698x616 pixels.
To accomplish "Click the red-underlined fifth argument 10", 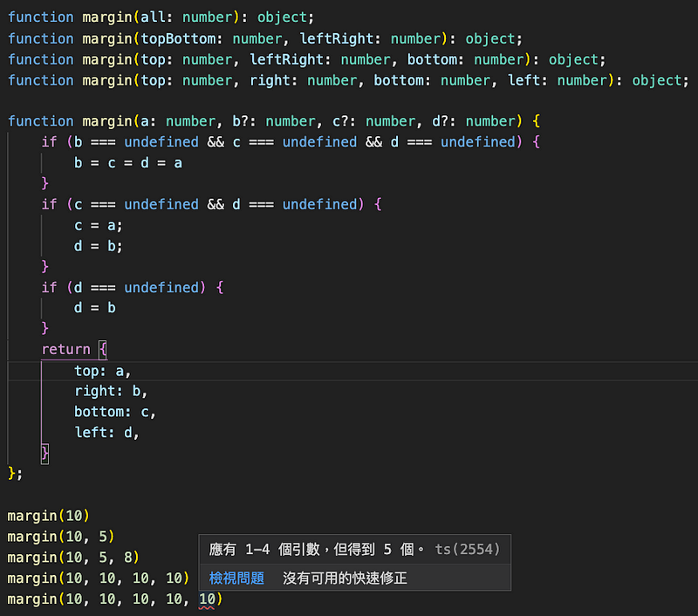I will pos(207,599).
